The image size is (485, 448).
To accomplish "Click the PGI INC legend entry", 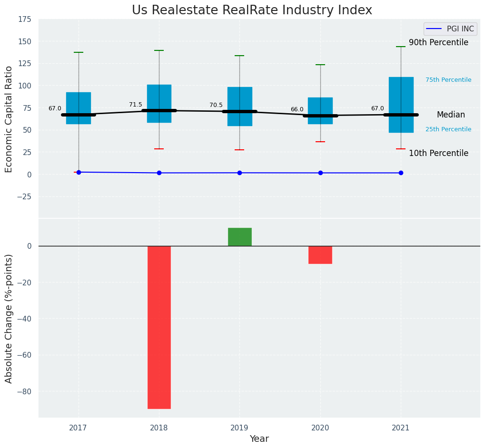I will (x=450, y=29).
